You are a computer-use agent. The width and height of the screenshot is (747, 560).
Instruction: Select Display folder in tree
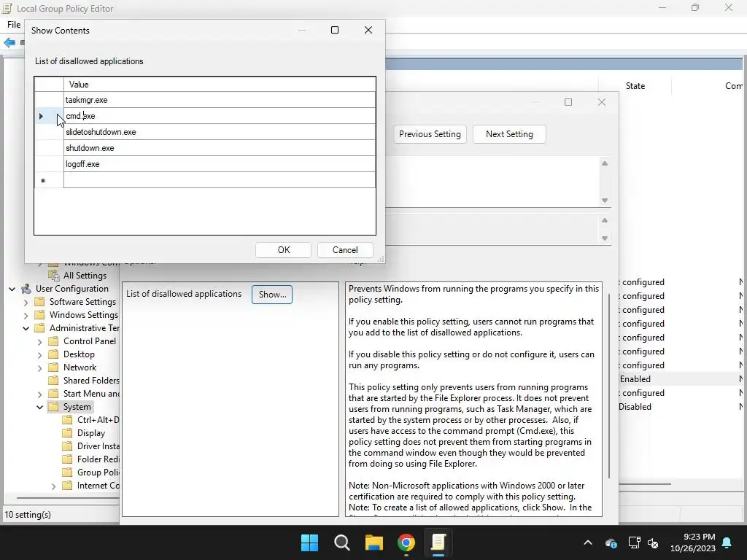click(91, 433)
